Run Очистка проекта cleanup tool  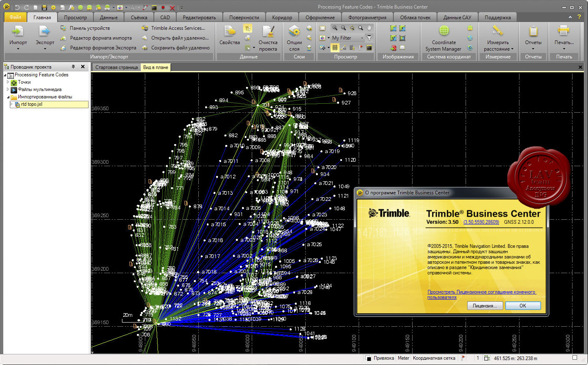tap(268, 38)
